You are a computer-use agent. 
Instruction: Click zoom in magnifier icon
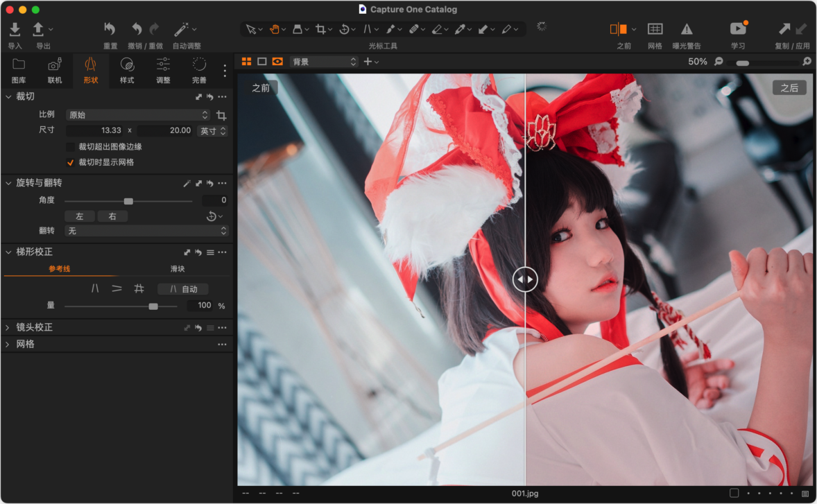pos(807,62)
